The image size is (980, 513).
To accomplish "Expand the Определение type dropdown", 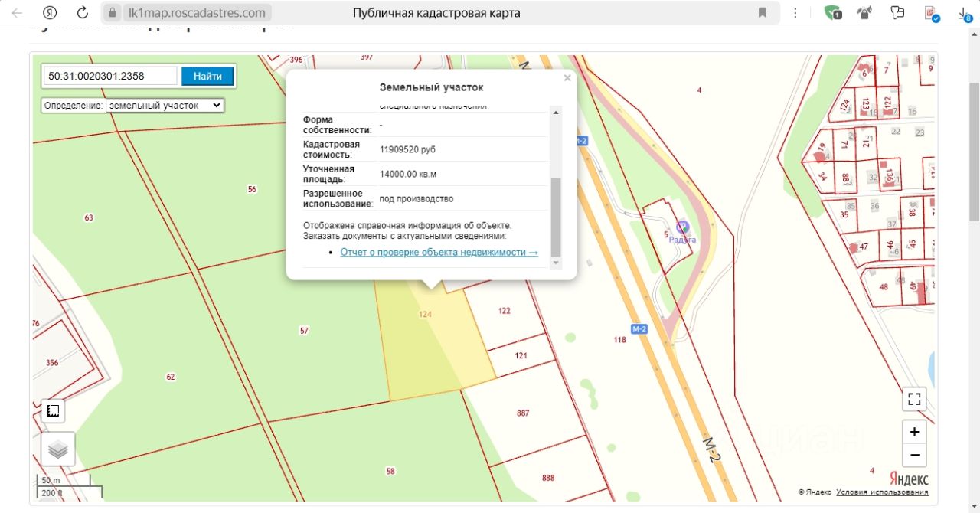I will coord(165,105).
